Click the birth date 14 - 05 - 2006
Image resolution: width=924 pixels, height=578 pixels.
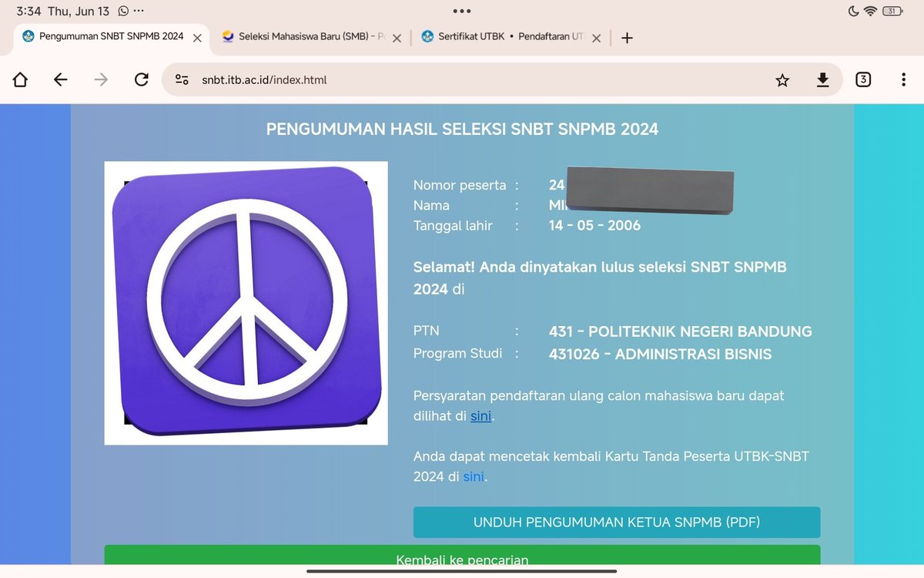click(594, 226)
